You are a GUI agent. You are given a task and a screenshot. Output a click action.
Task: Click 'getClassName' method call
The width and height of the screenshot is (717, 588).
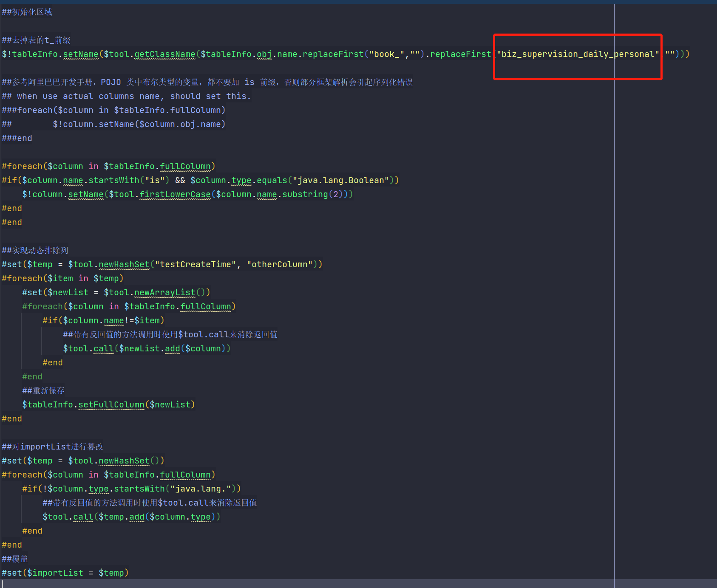pyautogui.click(x=165, y=54)
